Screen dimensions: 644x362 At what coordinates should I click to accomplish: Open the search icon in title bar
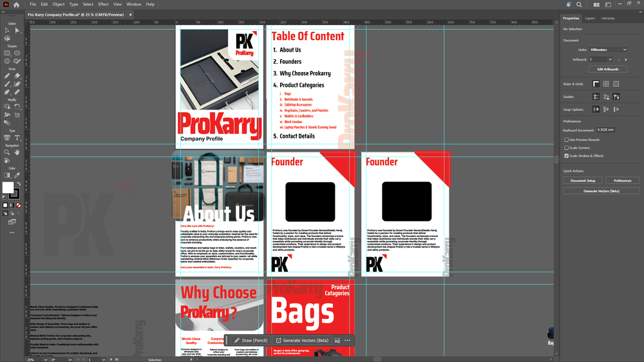579,5
